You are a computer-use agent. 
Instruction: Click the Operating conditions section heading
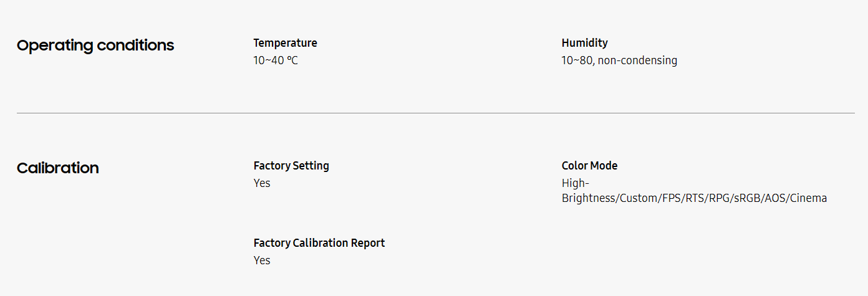coord(95,45)
